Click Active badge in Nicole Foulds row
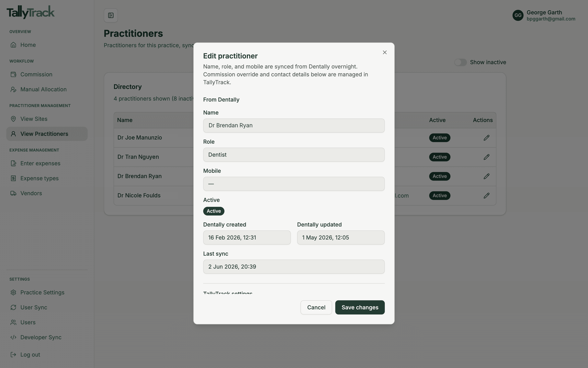Viewport: 588px width, 368px height. tap(440, 195)
